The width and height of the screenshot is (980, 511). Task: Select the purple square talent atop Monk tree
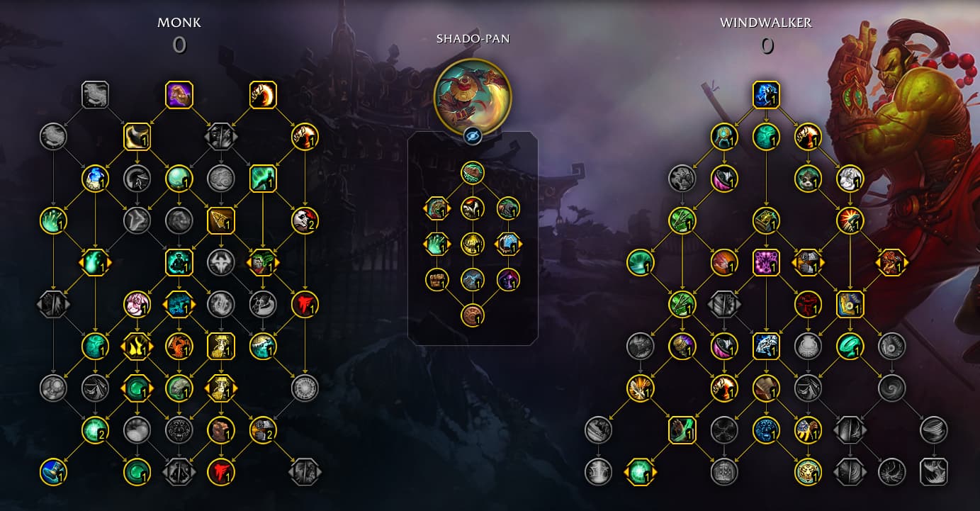click(179, 95)
